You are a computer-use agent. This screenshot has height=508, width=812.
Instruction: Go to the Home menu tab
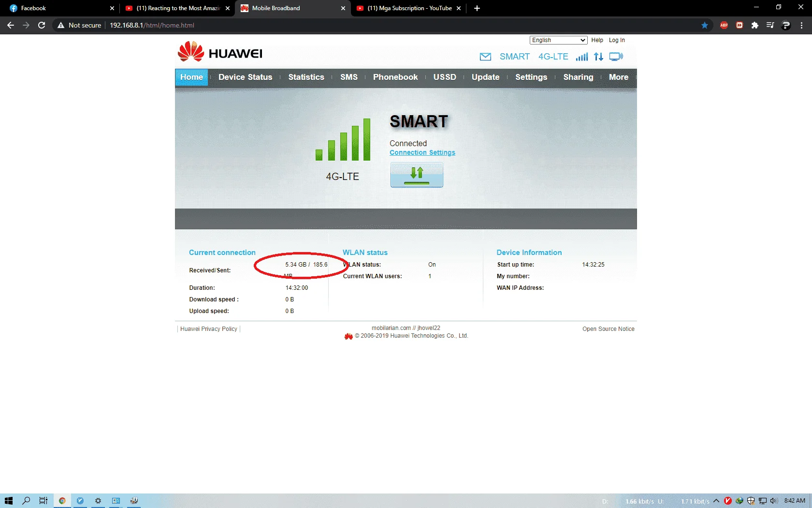[192, 77]
